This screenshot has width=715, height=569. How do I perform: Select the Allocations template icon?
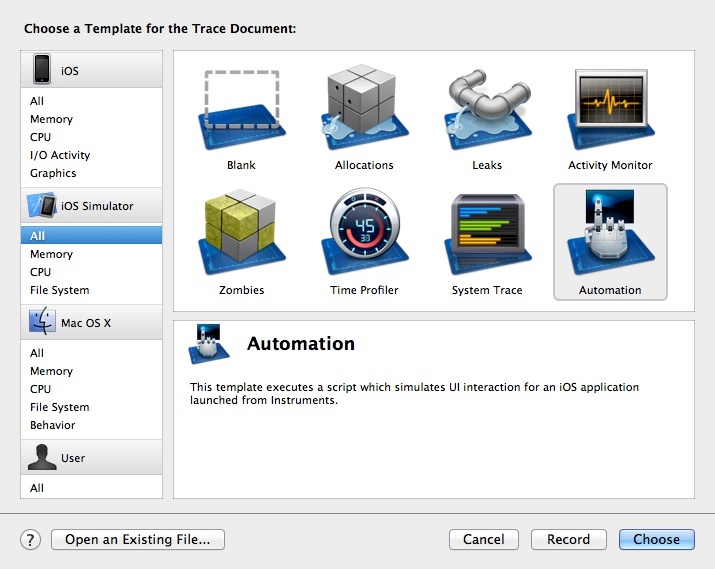[x=364, y=108]
